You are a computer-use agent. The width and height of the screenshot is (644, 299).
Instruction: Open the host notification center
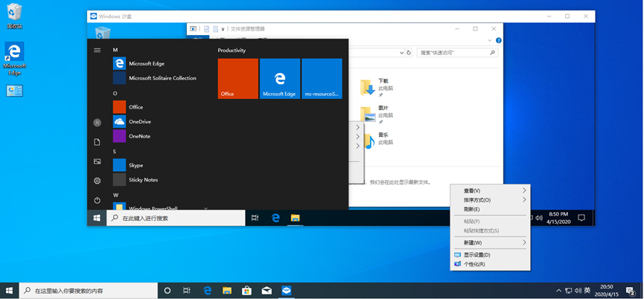tap(631, 291)
